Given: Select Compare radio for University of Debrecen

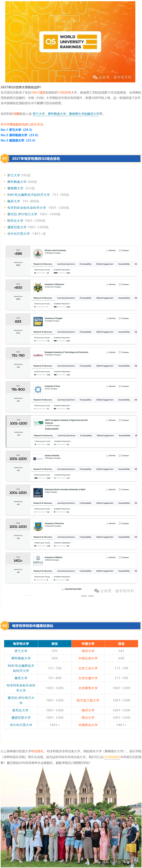Looking at the screenshot, I should point(120,284).
